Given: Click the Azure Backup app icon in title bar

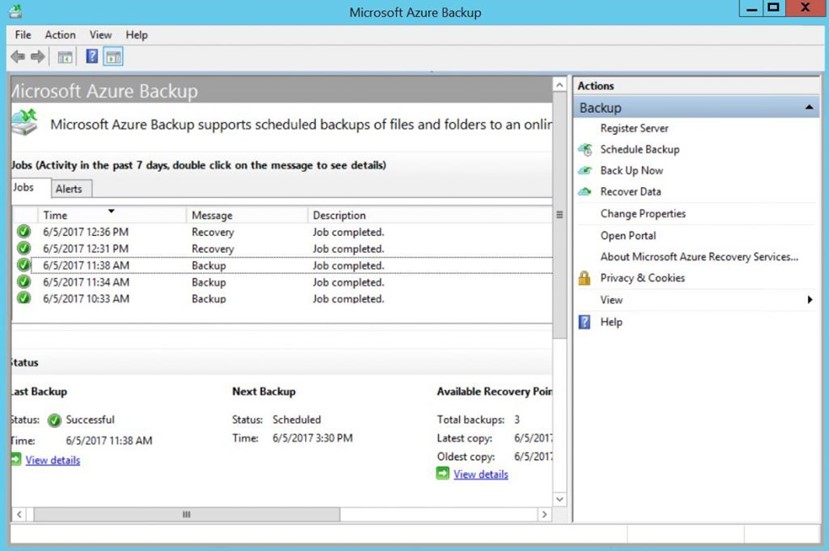Looking at the screenshot, I should coord(16,12).
